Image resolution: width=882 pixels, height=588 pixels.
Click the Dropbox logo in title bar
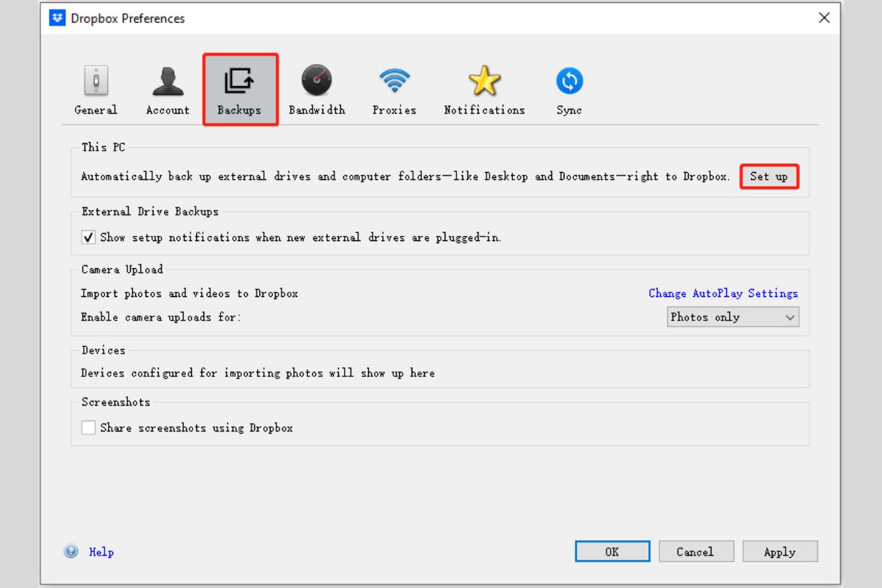point(57,18)
